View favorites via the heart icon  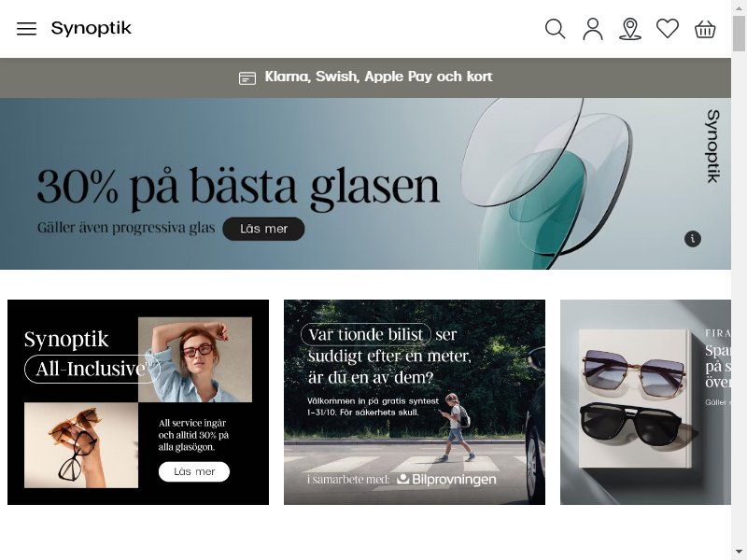tap(668, 29)
